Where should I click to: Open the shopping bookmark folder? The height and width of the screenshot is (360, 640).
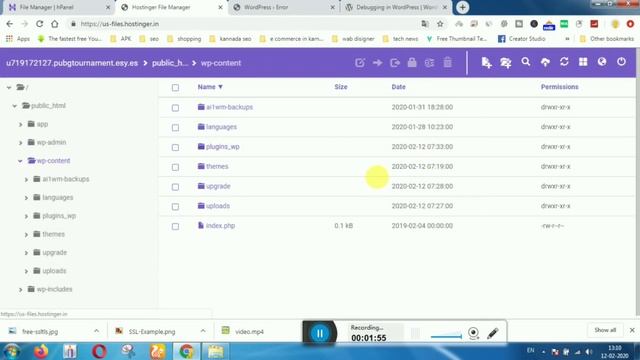click(x=184, y=39)
